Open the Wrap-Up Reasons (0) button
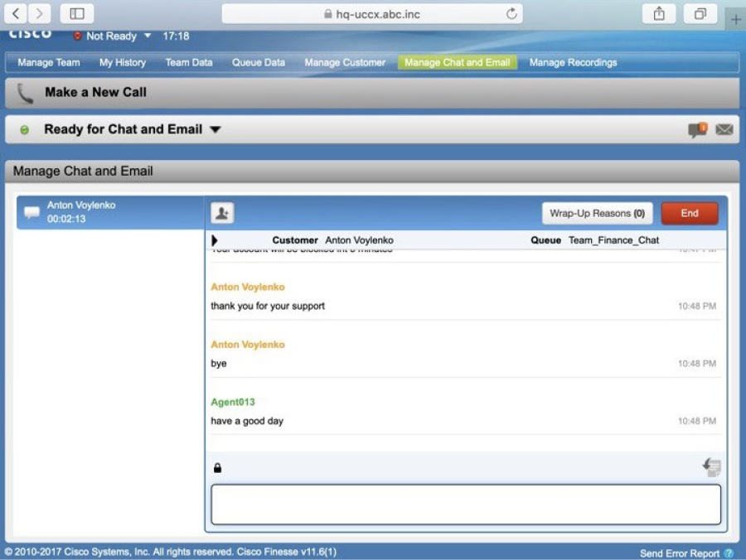Screen dimensions: 746x560 click(x=597, y=213)
